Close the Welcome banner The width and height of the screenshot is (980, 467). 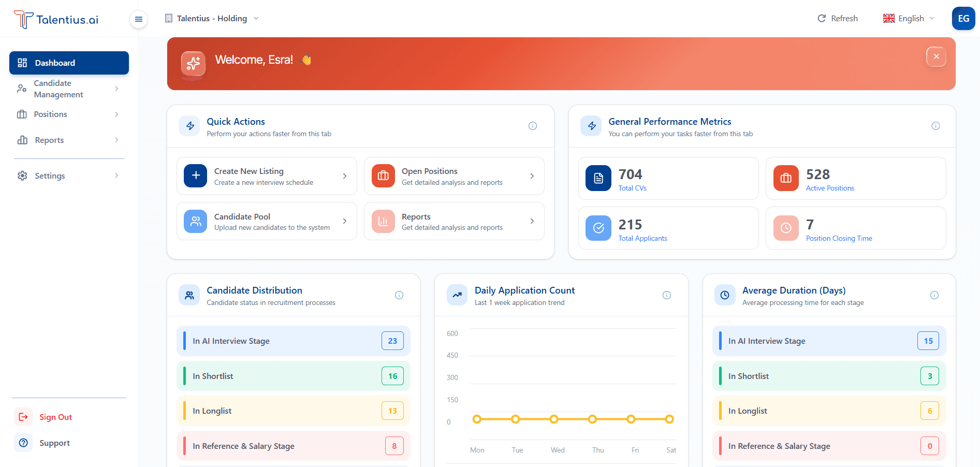[936, 56]
